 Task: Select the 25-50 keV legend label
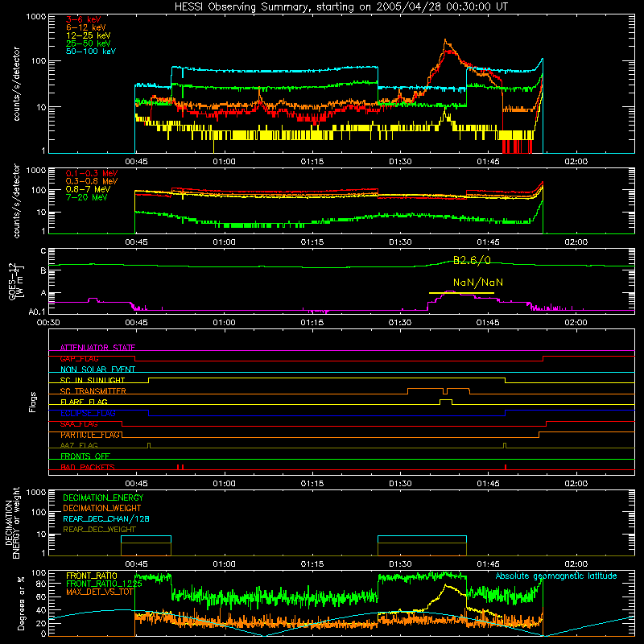click(89, 43)
